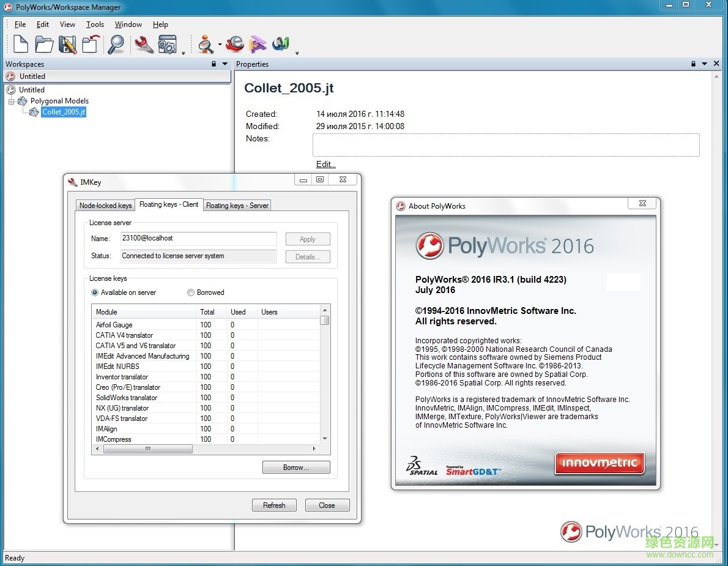Toggle the Workspaces panel lock icon
Screen dimensions: 728x566
click(x=214, y=64)
